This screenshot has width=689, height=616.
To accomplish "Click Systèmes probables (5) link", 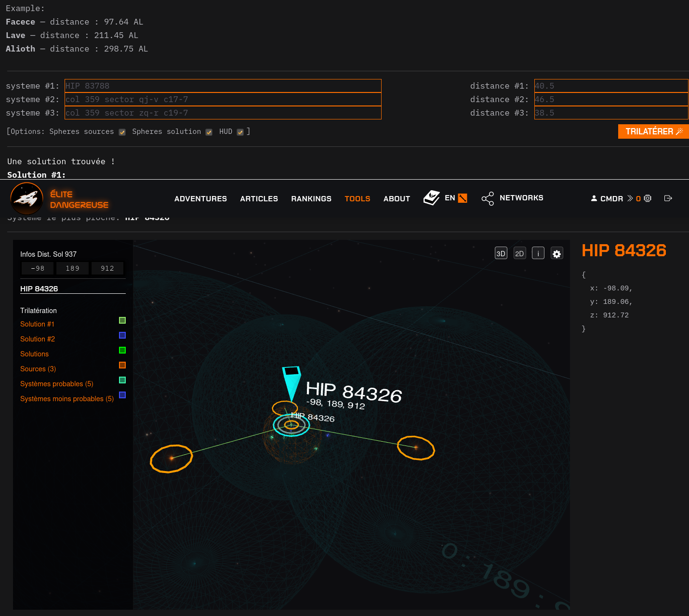I will 57,384.
